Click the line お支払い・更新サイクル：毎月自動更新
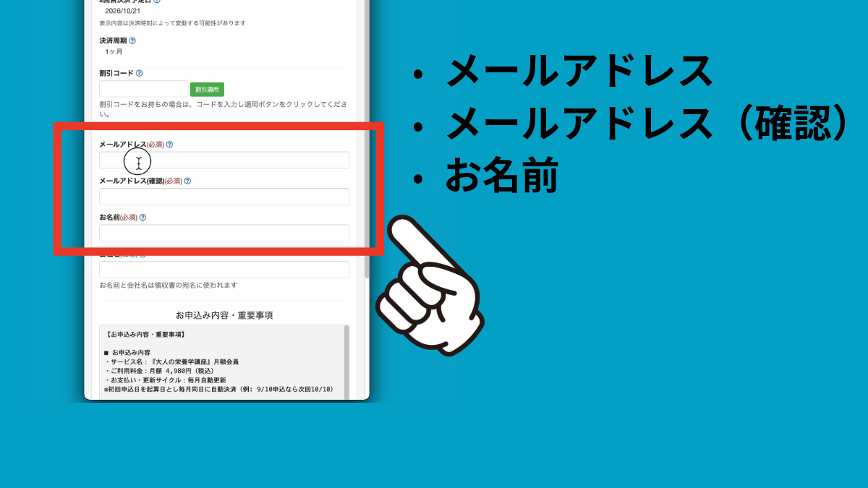The width and height of the screenshot is (868, 488). [x=165, y=380]
